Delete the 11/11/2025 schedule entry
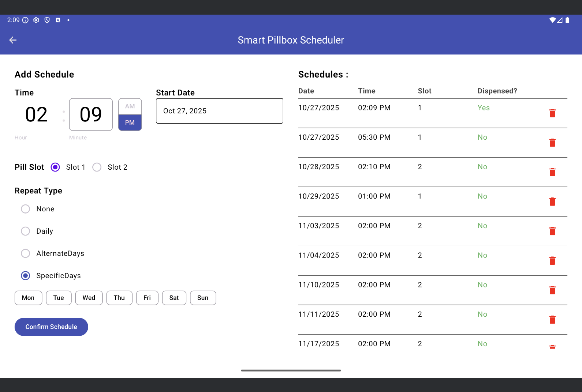This screenshot has width=582, height=392. tap(552, 320)
